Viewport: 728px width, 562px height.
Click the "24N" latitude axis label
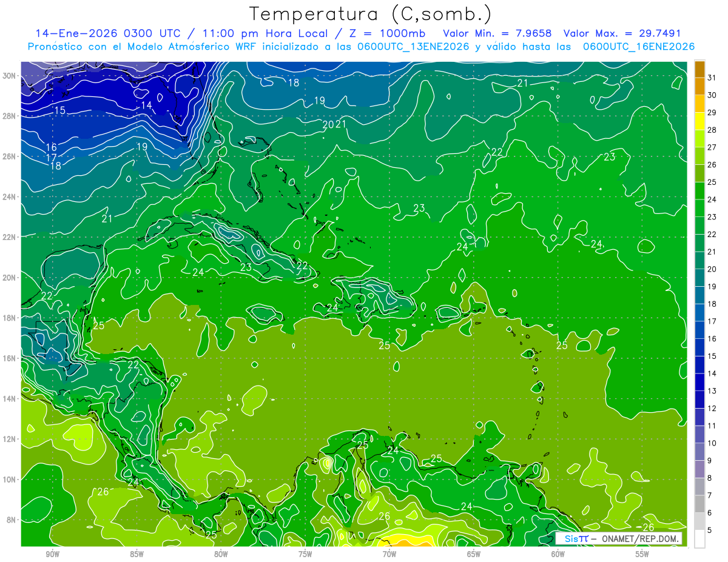pos(10,196)
